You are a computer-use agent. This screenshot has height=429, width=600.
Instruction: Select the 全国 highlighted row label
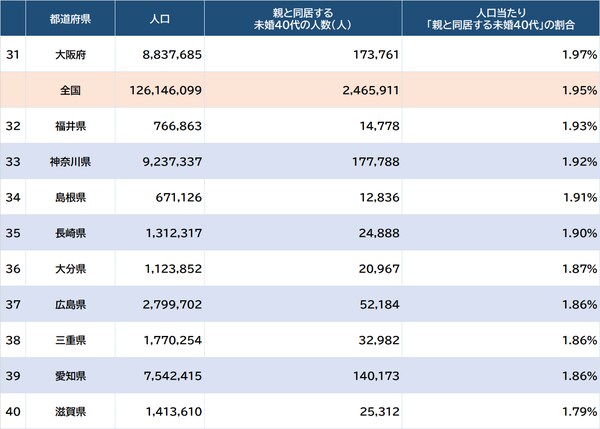[69, 90]
